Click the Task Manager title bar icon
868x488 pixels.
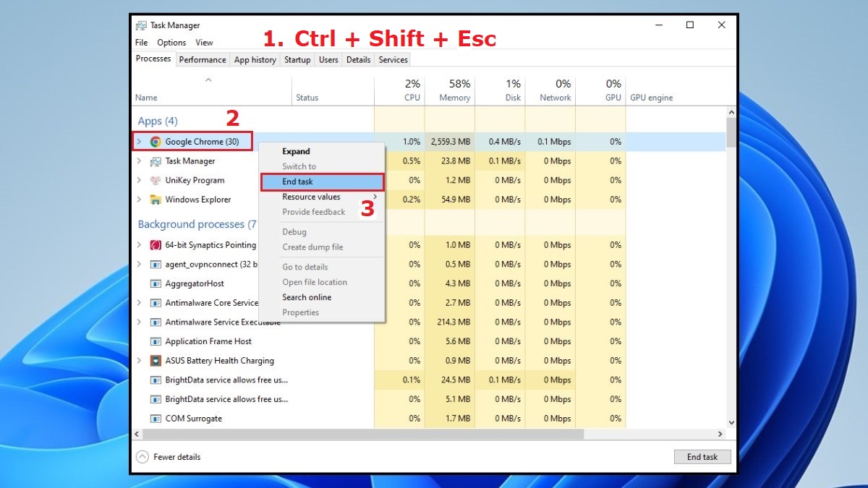(x=141, y=25)
